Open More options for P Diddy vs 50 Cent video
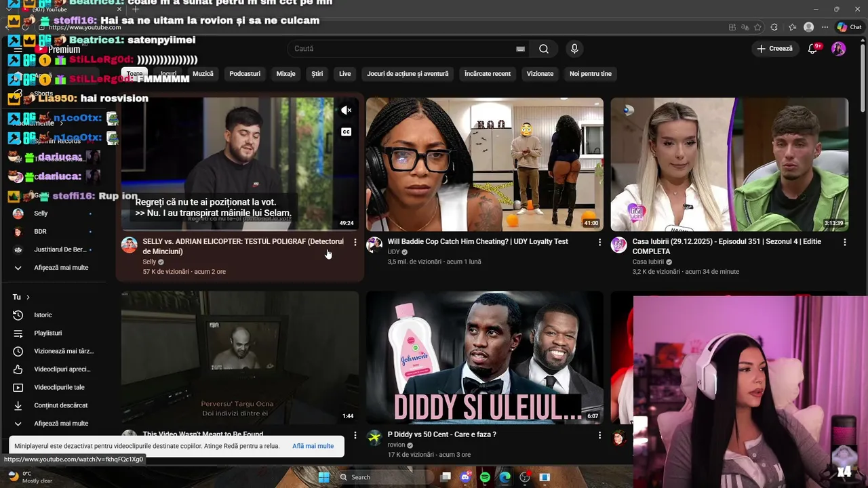 tap(599, 435)
